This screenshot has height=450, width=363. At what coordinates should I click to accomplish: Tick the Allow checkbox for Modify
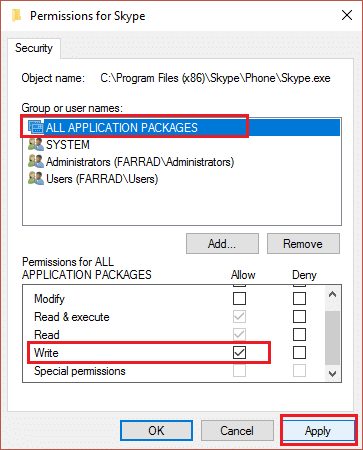point(239,299)
